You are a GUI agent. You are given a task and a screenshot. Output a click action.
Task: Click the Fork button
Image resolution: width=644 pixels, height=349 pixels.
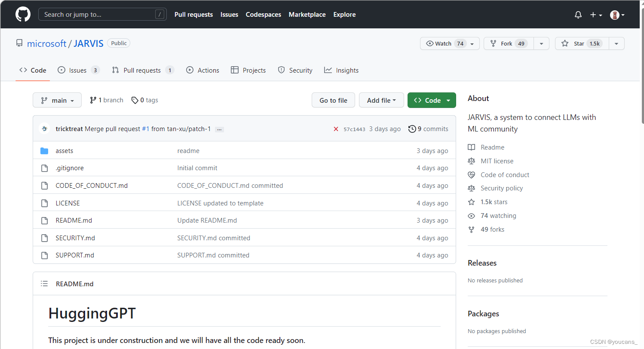pyautogui.click(x=509, y=43)
